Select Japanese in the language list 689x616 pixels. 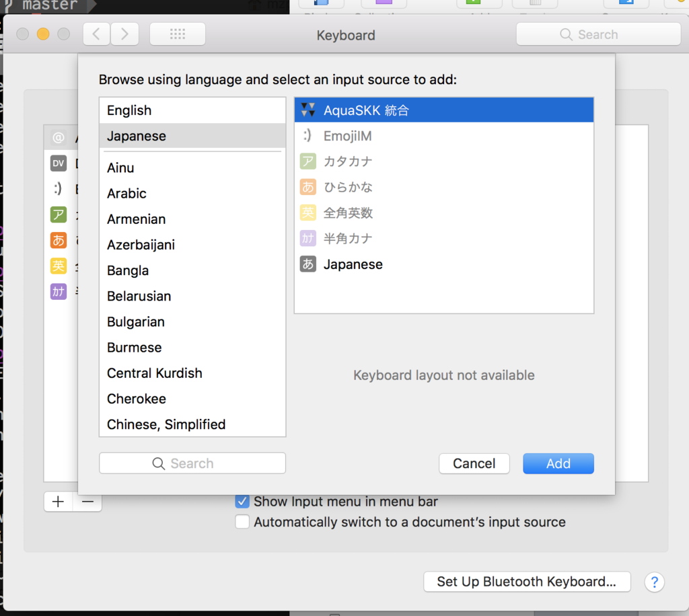pyautogui.click(x=192, y=136)
